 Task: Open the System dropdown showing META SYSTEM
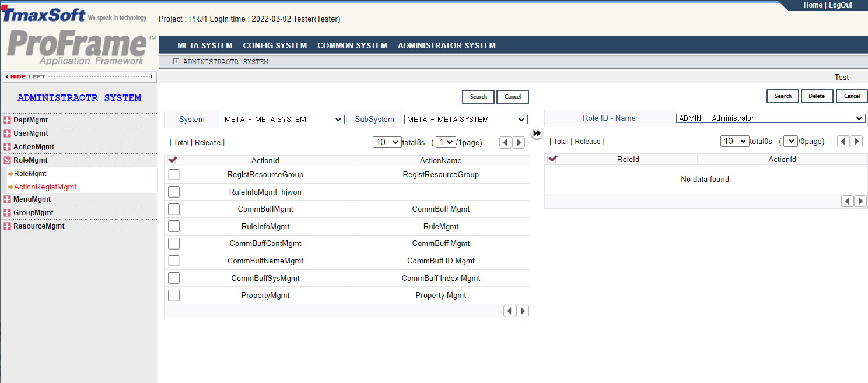click(x=283, y=120)
